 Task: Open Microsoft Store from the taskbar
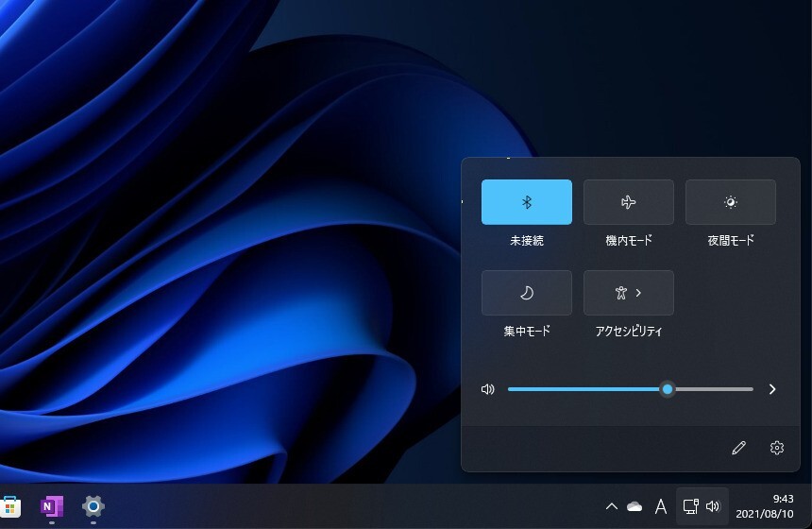tap(10, 506)
